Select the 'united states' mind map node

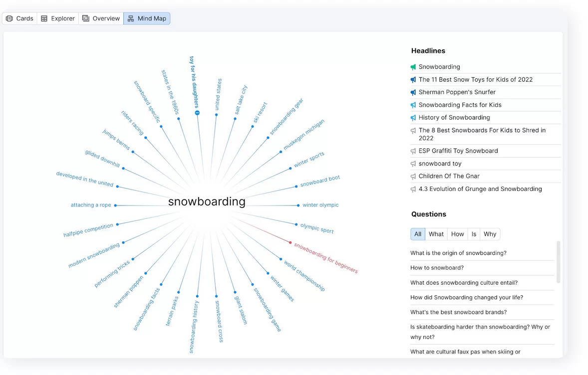(218, 94)
